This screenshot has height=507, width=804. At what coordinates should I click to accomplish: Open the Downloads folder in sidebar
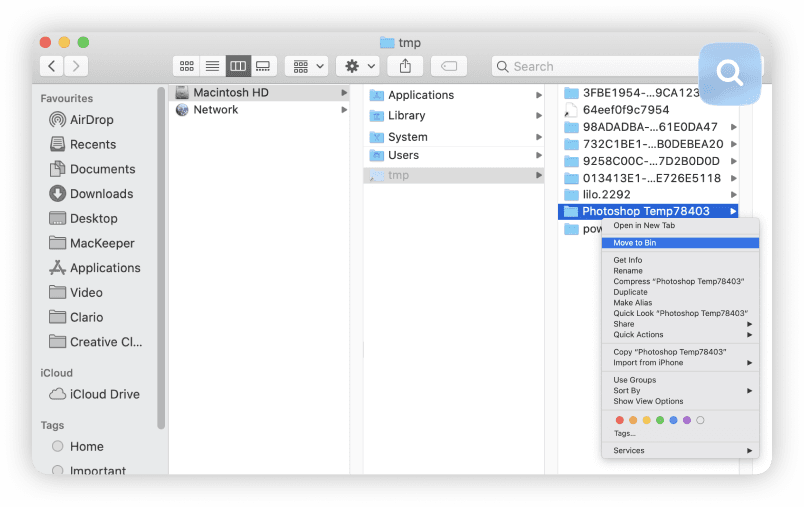[x=101, y=194]
